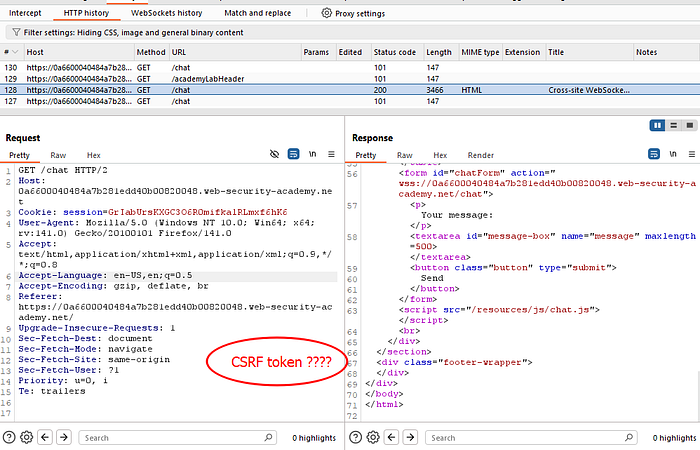The height and width of the screenshot is (450, 700).
Task: Sort by # column arrow
Action: [15, 52]
